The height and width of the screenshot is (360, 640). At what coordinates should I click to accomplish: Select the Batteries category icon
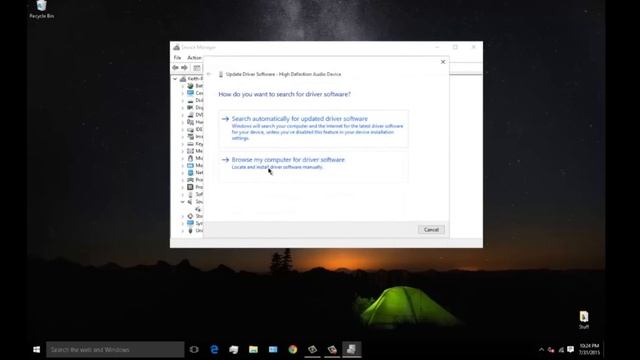(x=191, y=86)
